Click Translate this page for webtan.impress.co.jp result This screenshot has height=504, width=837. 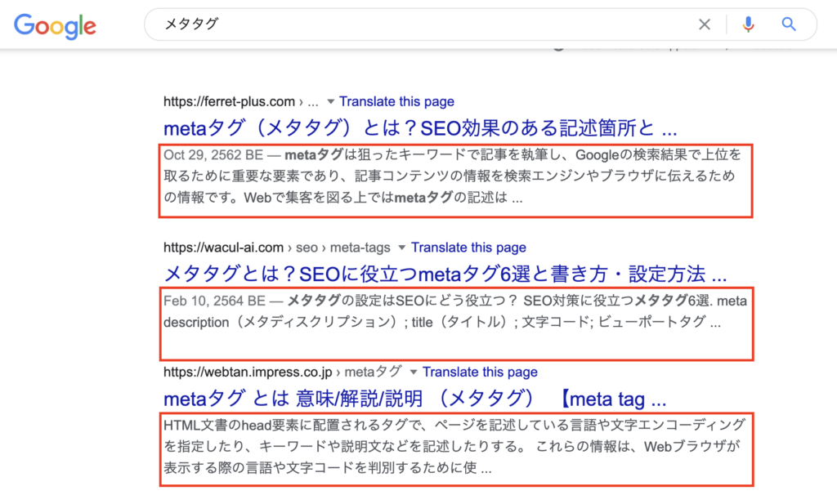[x=480, y=372]
